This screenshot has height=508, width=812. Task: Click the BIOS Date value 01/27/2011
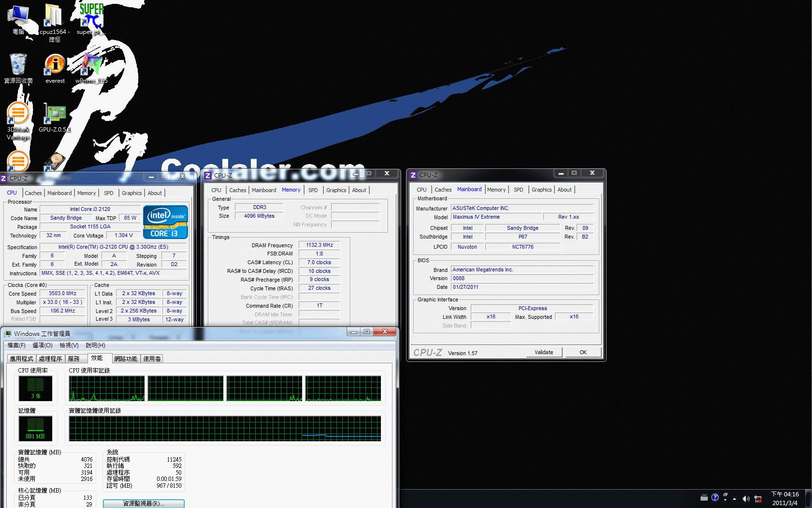pos(522,287)
